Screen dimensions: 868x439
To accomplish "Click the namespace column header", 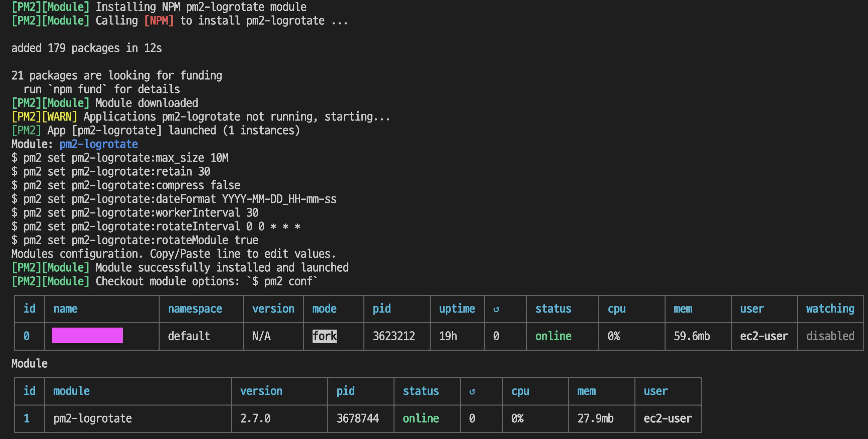I will [x=195, y=309].
